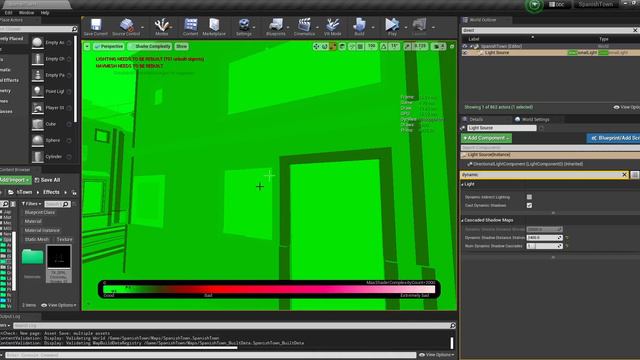Toggle surface snapping in viewport
640x360 pixels.
[352, 47]
